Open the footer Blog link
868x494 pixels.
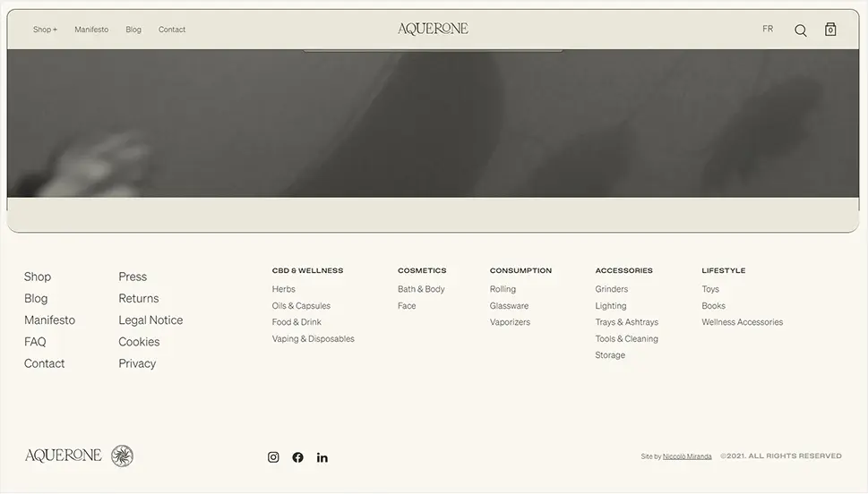point(36,298)
